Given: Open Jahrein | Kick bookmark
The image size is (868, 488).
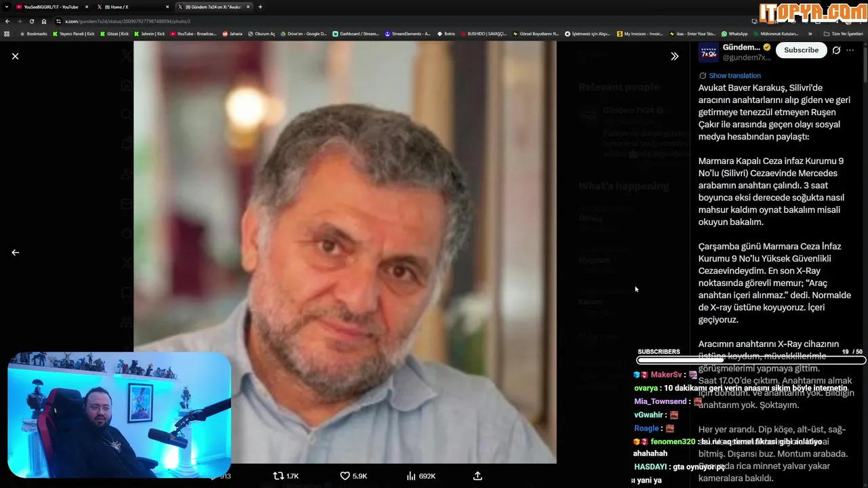Looking at the screenshot, I should click(x=149, y=34).
